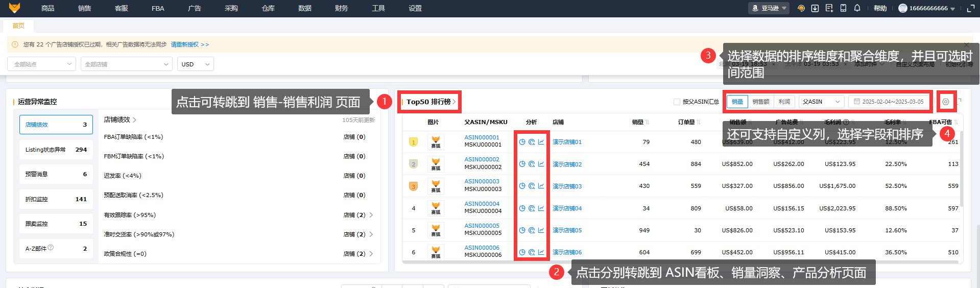Select 跟卖监控 monitor tab
This screenshot has height=288, width=980.
coord(56,224)
